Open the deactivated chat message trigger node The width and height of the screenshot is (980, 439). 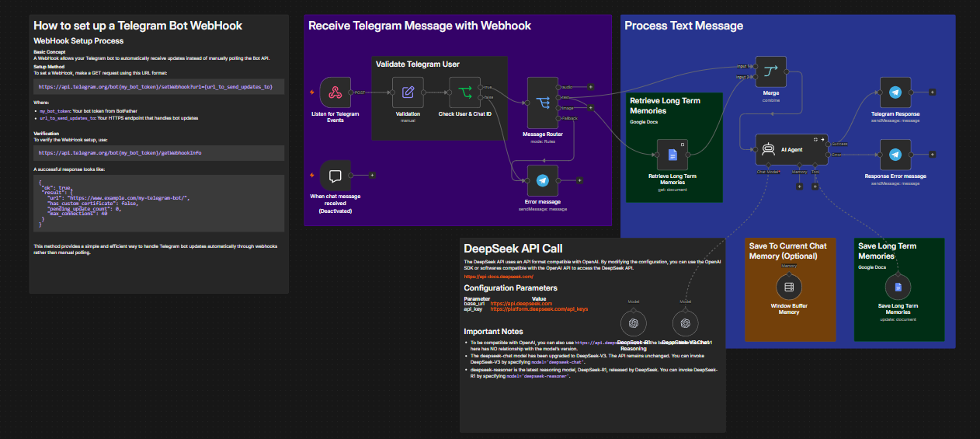pos(335,176)
